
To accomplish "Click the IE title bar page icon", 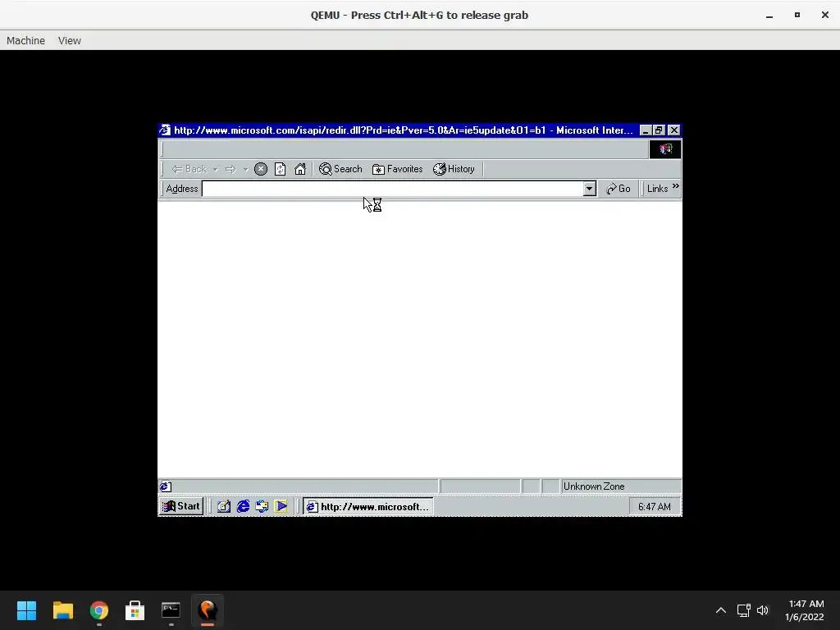I will pyautogui.click(x=165, y=130).
